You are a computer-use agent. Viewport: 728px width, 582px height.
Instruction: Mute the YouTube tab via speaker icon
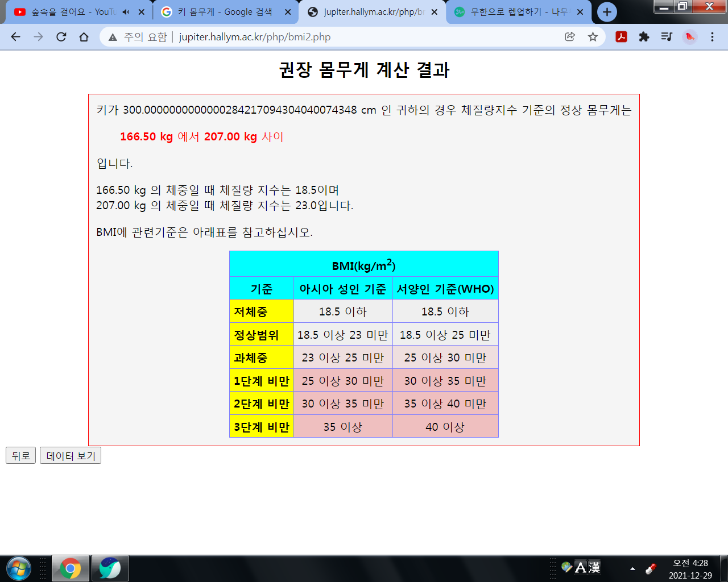[x=126, y=12]
